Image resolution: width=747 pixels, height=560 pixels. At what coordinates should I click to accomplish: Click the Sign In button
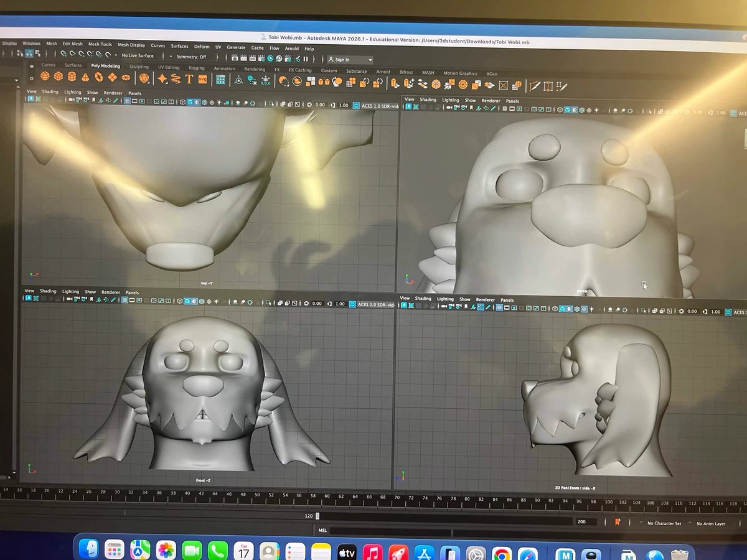[342, 60]
